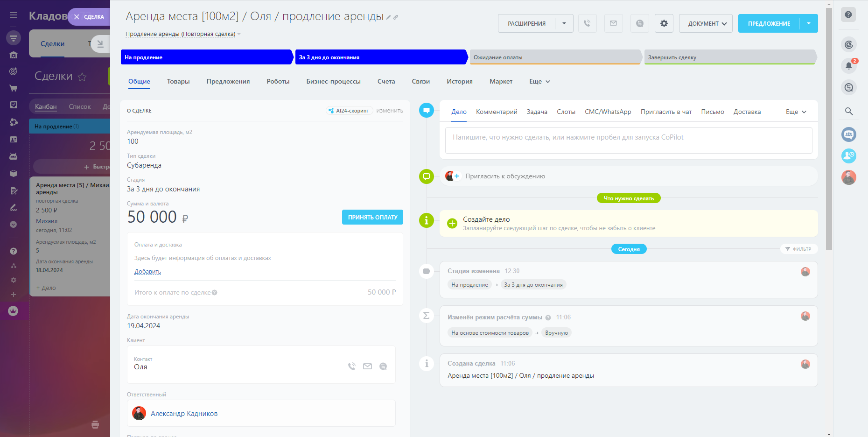Click pencil icon to edit deal title
This screenshot has width=868, height=437.
click(388, 18)
